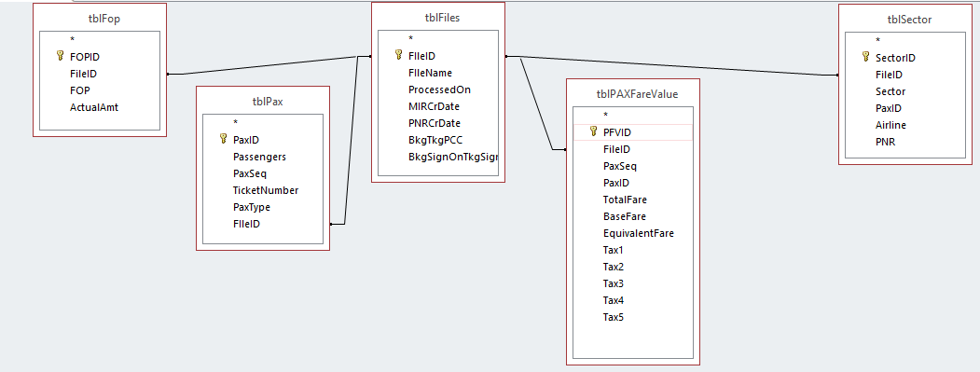The image size is (980, 372).
Task: Click the key icon next to SectorID
Action: 865,57
